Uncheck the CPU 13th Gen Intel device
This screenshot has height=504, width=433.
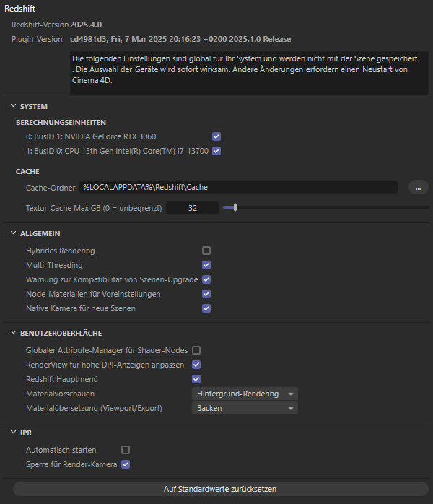216,151
